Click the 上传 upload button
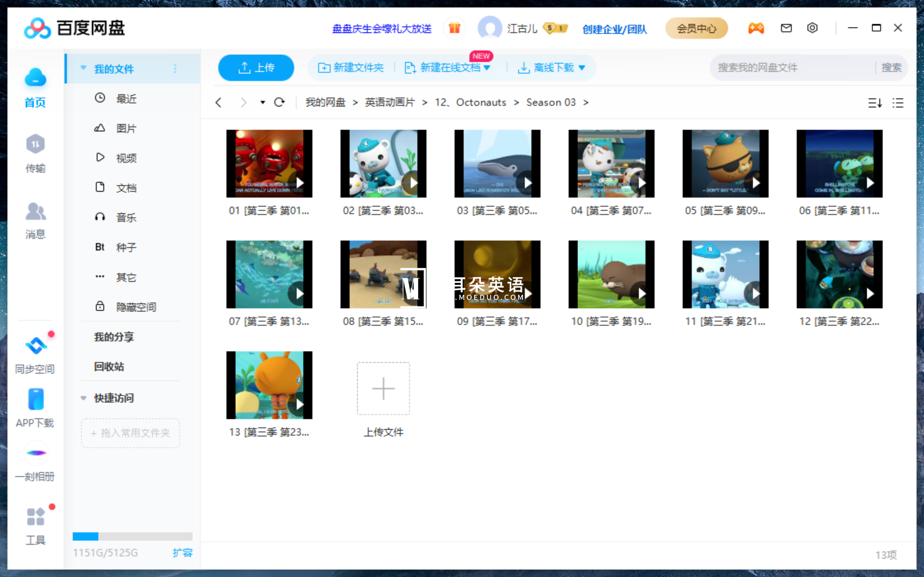The height and width of the screenshot is (577, 924). (256, 67)
